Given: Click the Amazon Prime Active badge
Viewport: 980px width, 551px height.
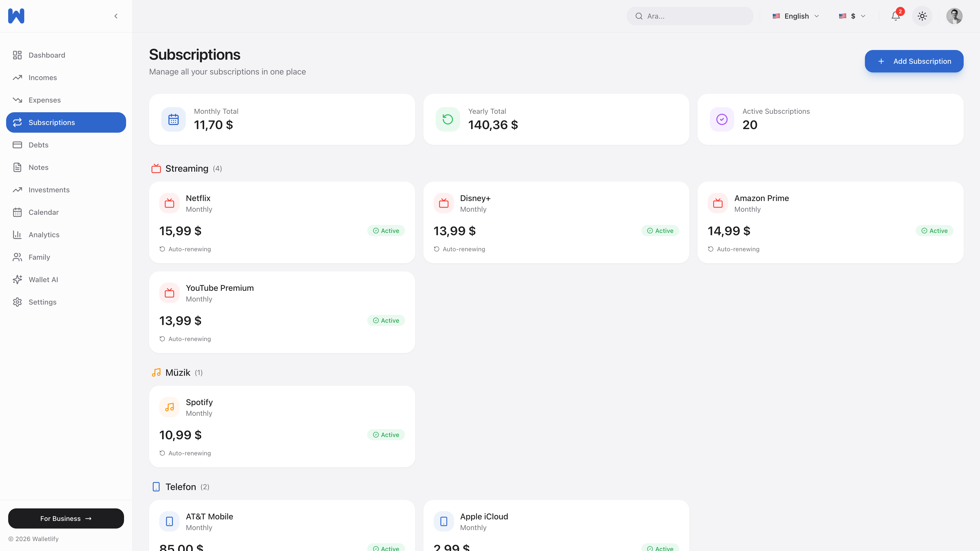Looking at the screenshot, I should coord(934,231).
